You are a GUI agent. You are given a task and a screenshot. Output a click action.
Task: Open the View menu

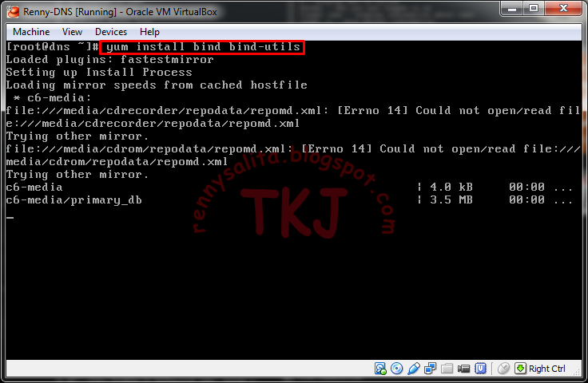pos(72,32)
